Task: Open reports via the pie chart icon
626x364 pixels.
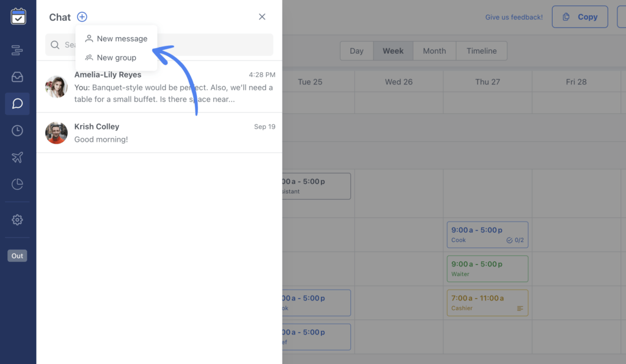Action: (17, 184)
